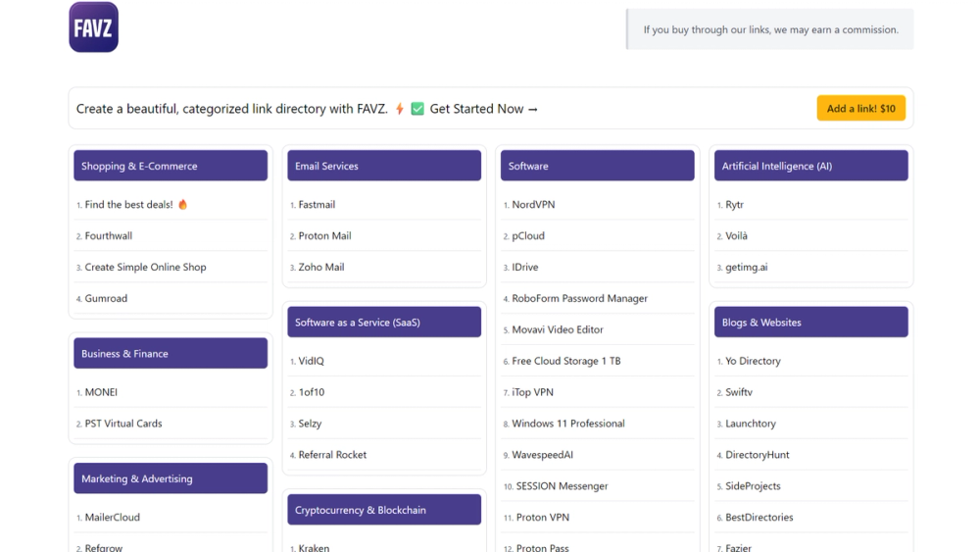Click the lightning bolt icon in banner
This screenshot has width=980, height=552.
(400, 109)
